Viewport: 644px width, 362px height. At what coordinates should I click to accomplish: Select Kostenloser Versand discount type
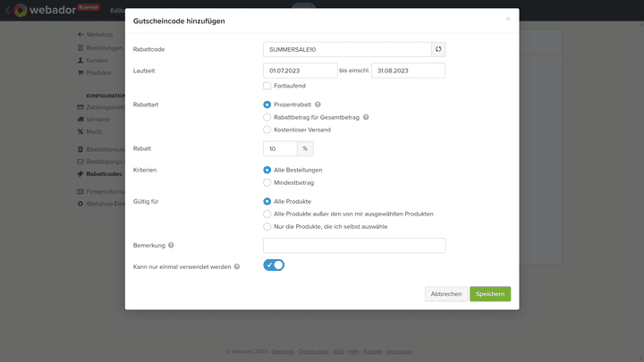pos(267,130)
